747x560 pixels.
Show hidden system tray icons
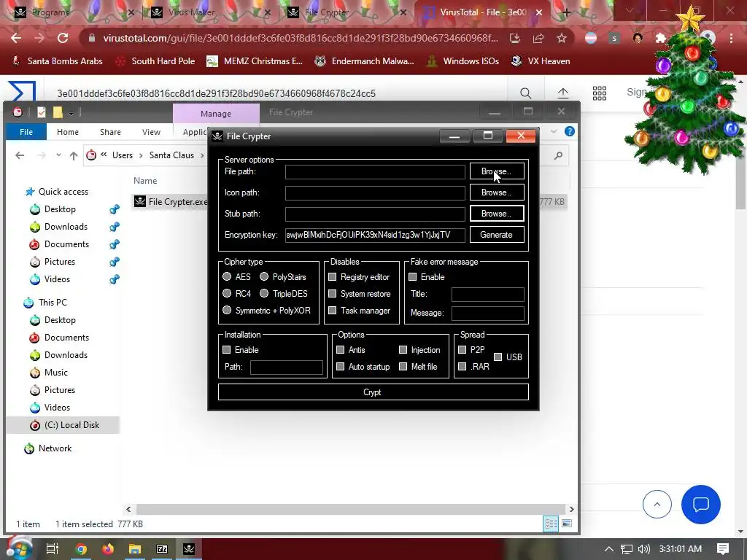point(609,549)
